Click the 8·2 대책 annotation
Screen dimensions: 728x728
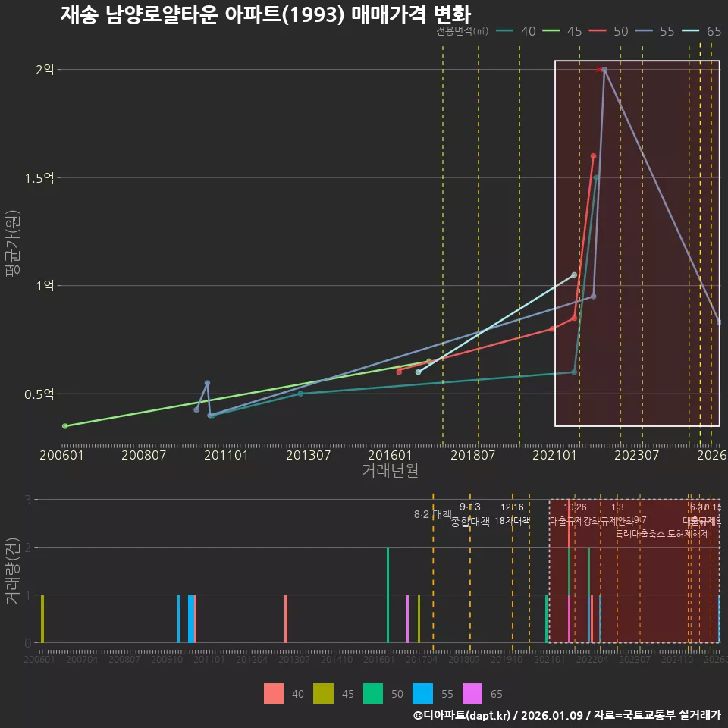pyautogui.click(x=433, y=514)
